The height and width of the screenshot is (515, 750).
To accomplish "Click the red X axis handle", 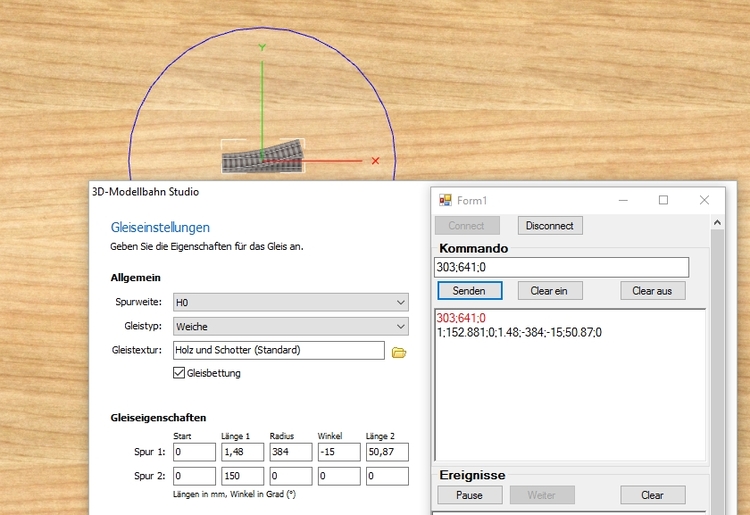I will click(376, 160).
